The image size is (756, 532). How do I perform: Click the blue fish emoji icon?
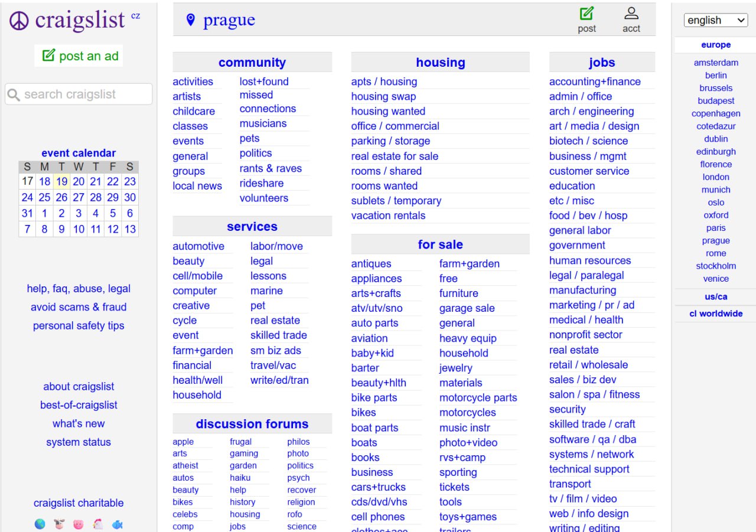[x=118, y=524]
